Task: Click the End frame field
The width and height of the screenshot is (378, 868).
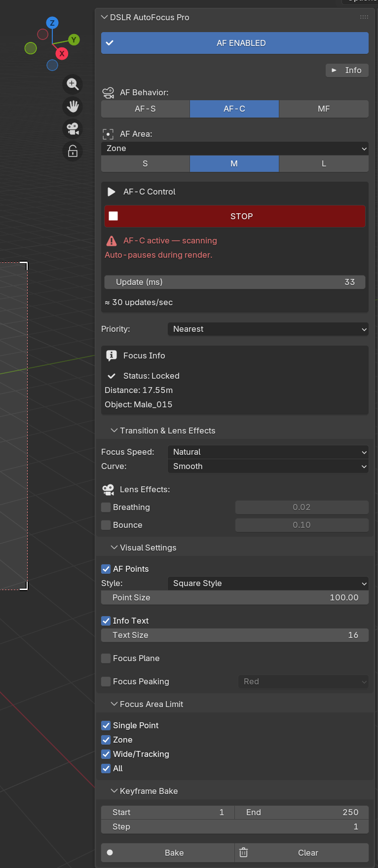Action: point(302,812)
